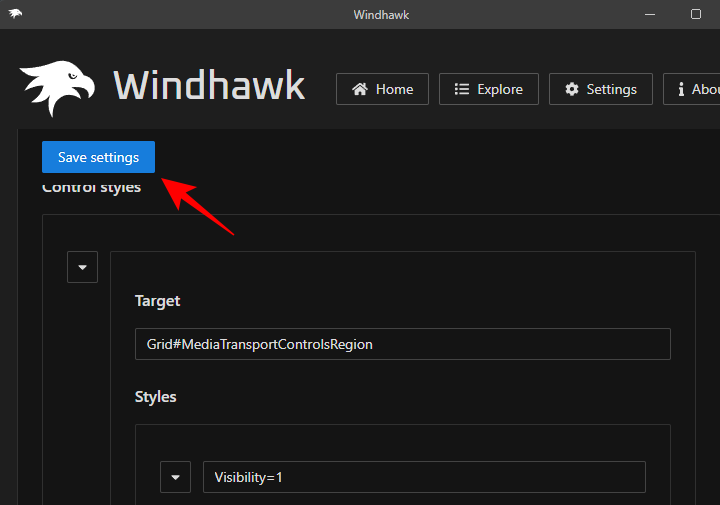Click the list icon beside Explore
The height and width of the screenshot is (505, 720).
462,89
